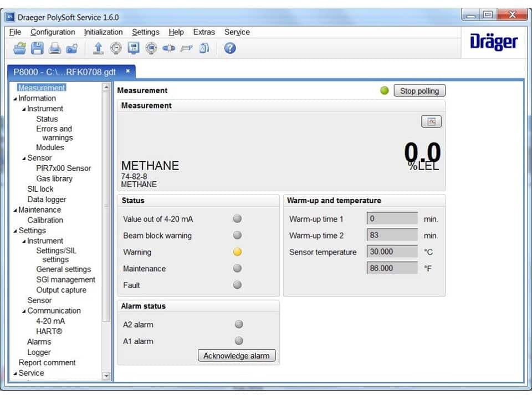The width and height of the screenshot is (532, 399).
Task: Open a configuration file via the folder icon
Action: tap(19, 48)
